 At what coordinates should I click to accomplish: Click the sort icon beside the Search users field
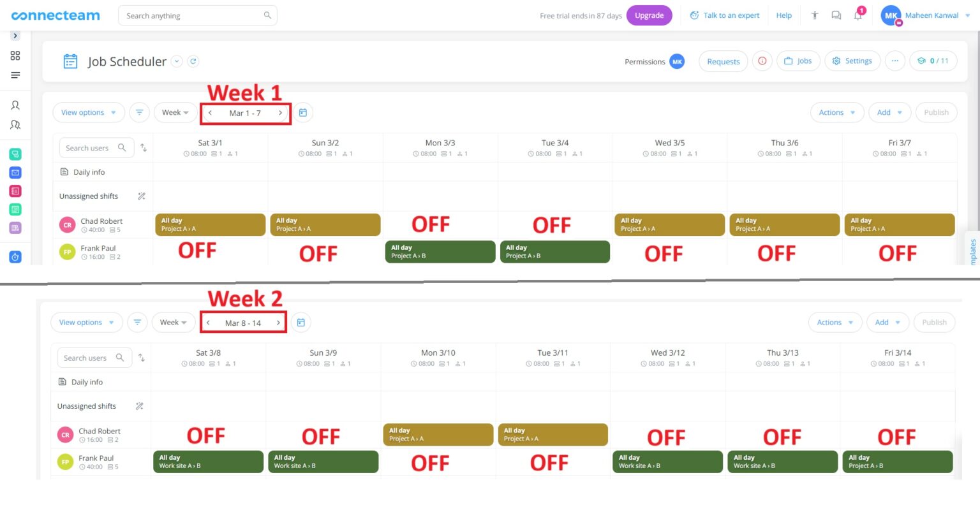click(x=143, y=147)
